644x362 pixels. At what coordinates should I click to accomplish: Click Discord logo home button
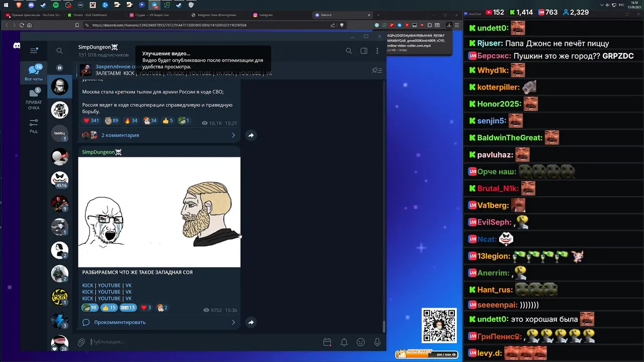tap(17, 46)
